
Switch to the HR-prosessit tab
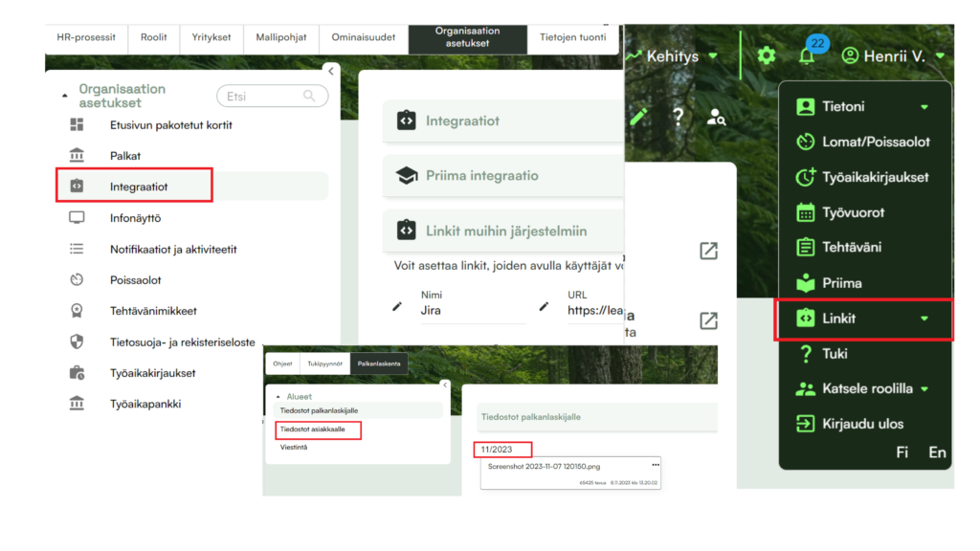(x=86, y=37)
